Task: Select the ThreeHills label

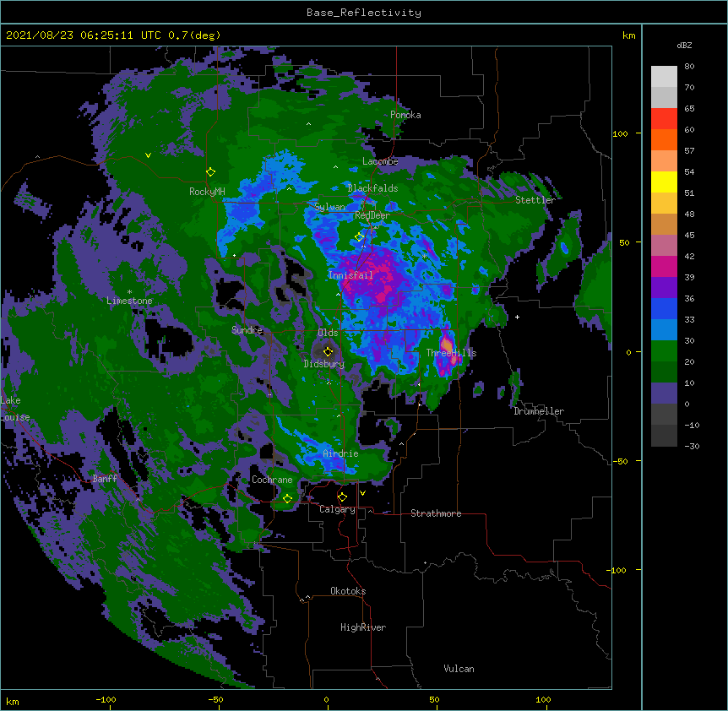Action: [x=451, y=353]
